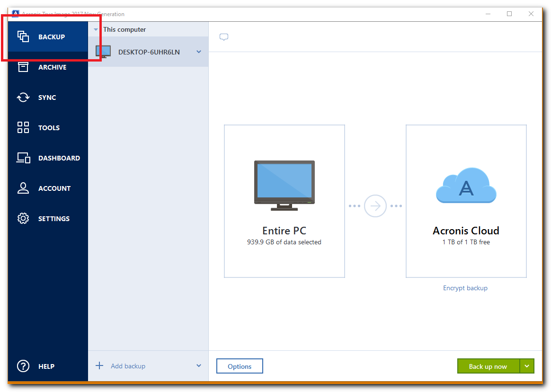Expand the Add backup options chevron
The height and width of the screenshot is (392, 551).
tap(199, 365)
